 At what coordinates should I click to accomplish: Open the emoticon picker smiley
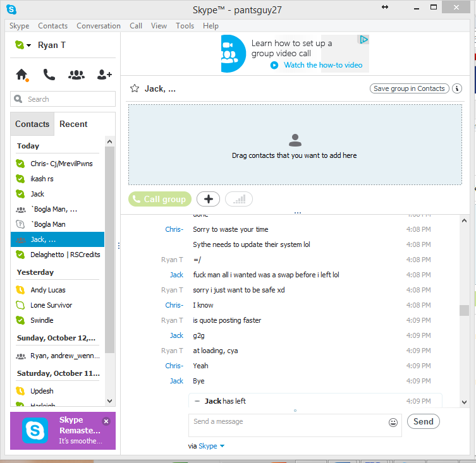(x=393, y=423)
